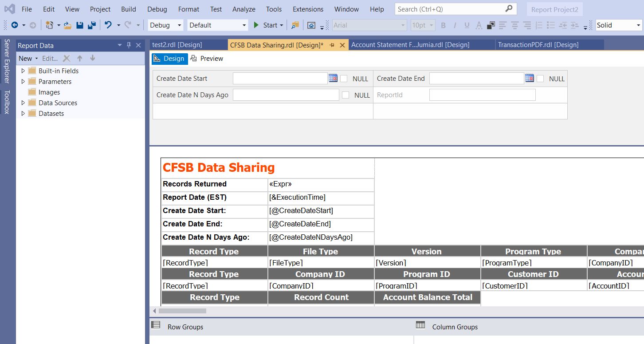Open calendar picker for Create Date End
The width and height of the screenshot is (644, 344).
tap(530, 78)
